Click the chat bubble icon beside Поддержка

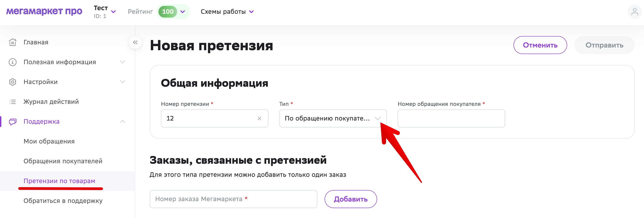click(x=12, y=122)
